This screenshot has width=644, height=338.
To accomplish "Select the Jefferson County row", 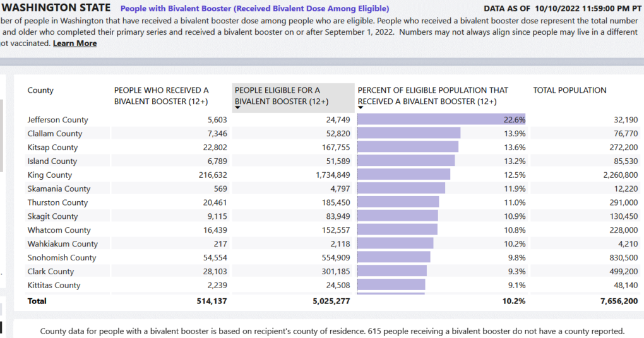I will pyautogui.click(x=57, y=120).
